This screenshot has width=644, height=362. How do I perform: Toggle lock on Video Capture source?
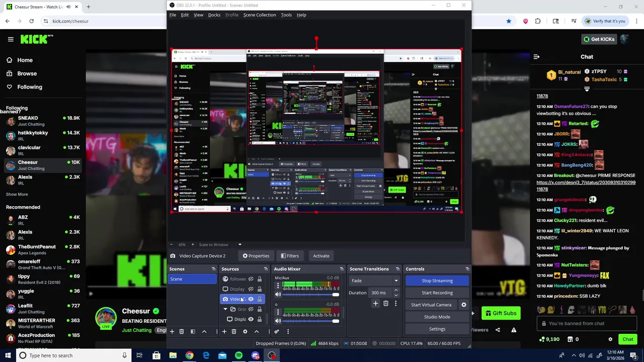[260, 299]
